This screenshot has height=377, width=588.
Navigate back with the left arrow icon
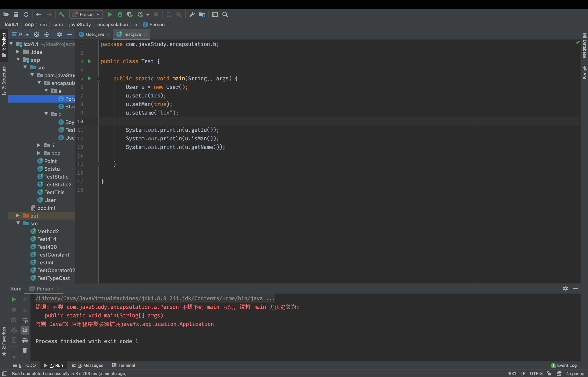point(39,14)
